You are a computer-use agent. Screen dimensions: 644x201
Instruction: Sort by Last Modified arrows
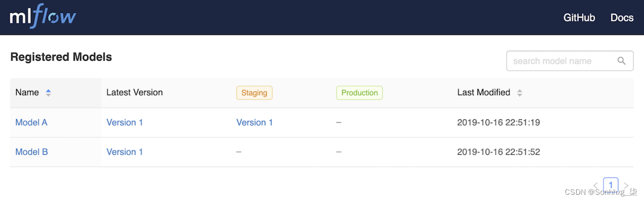pos(519,93)
